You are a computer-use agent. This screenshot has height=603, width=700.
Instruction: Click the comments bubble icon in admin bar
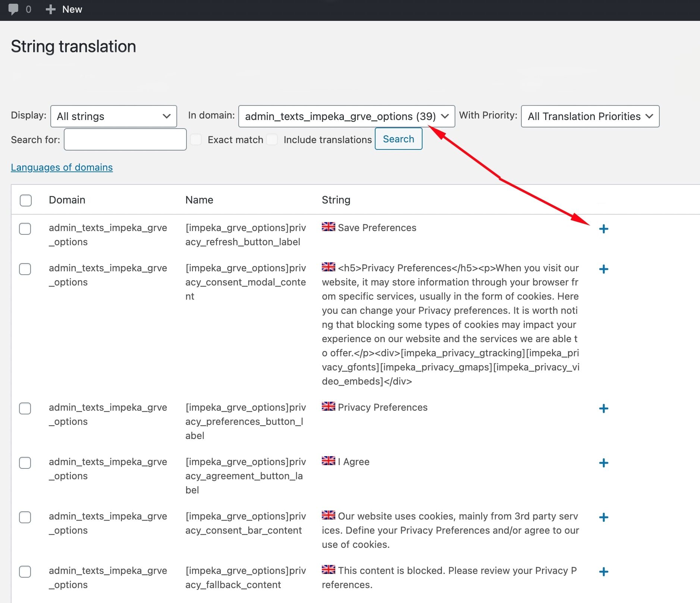click(13, 9)
